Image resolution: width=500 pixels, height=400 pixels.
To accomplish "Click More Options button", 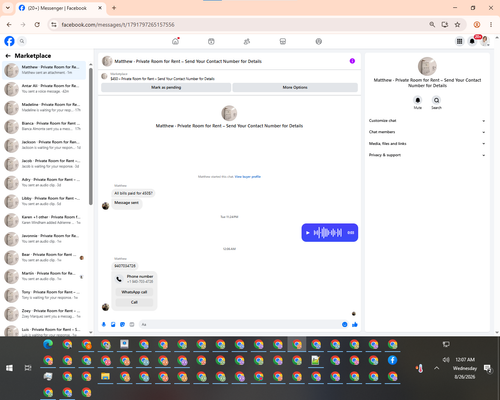I will pyautogui.click(x=295, y=87).
